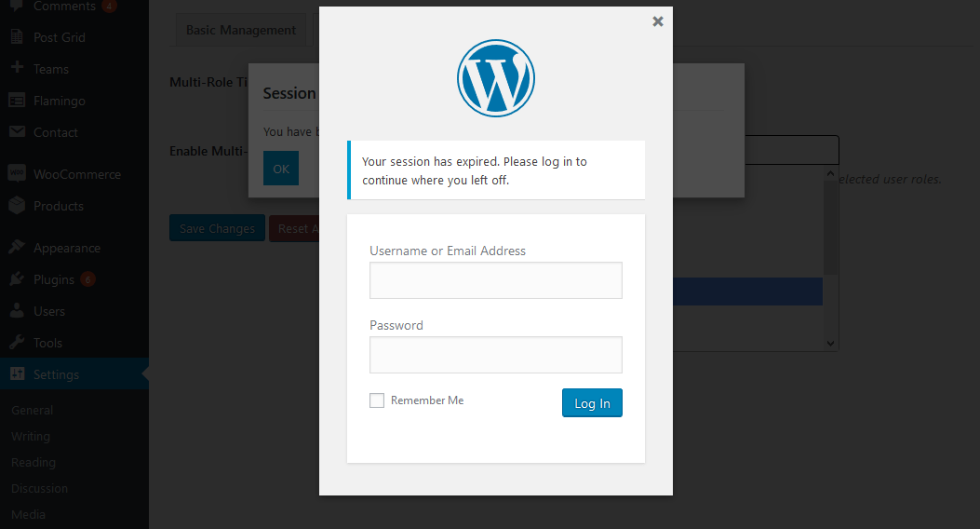Click the Plugins plug icon in the sidebar
The width and height of the screenshot is (980, 529).
[17, 278]
